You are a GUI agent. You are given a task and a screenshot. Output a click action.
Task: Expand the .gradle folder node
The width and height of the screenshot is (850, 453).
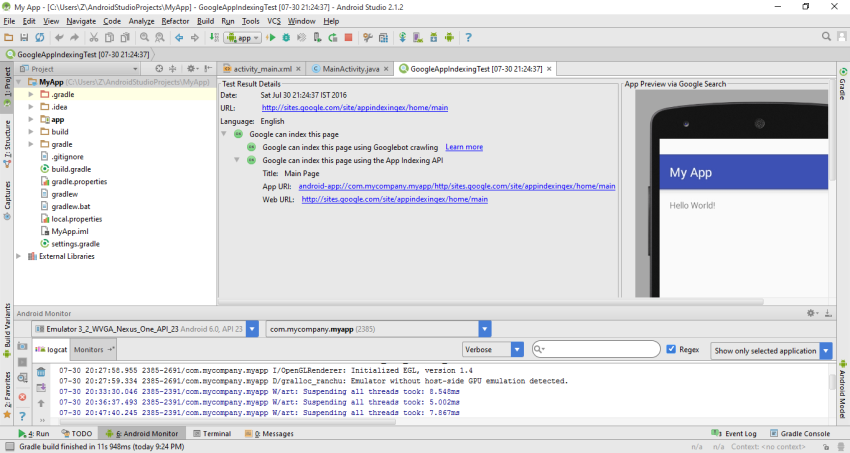31,94
